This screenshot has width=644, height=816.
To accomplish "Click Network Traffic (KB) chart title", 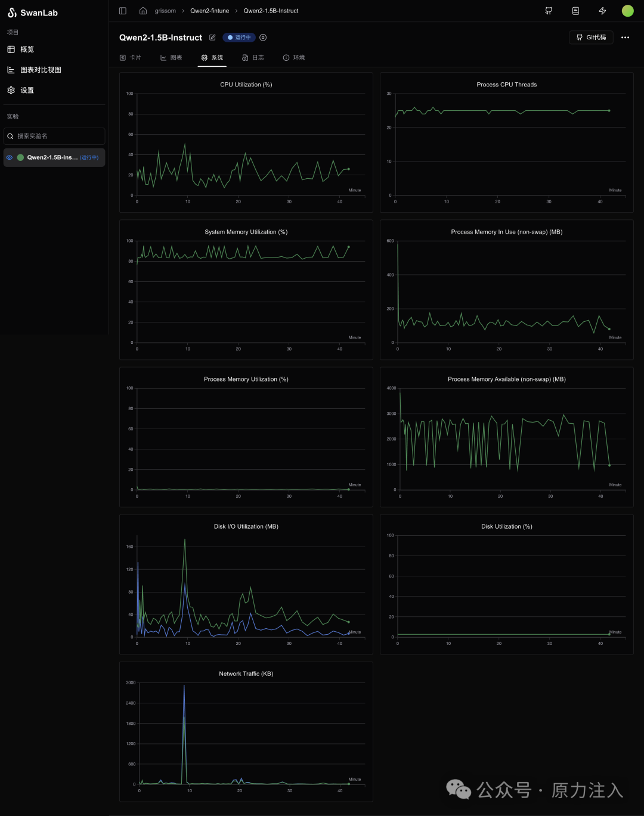I will pyautogui.click(x=246, y=674).
